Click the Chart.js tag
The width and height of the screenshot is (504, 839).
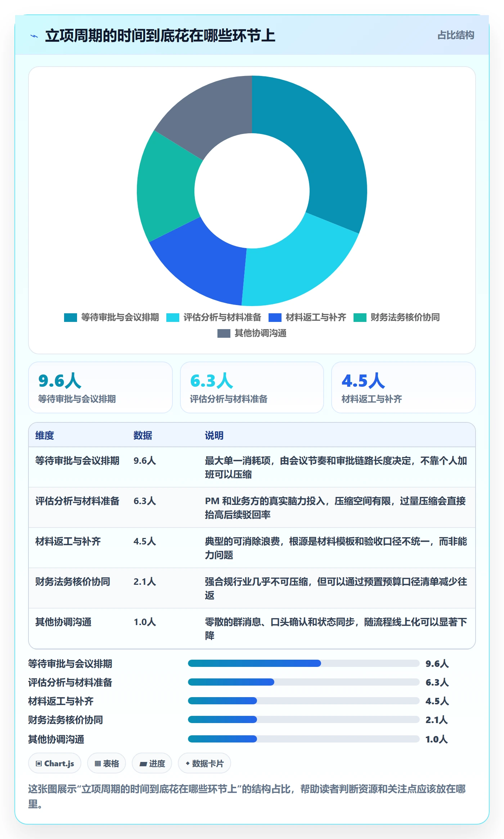pos(55,763)
